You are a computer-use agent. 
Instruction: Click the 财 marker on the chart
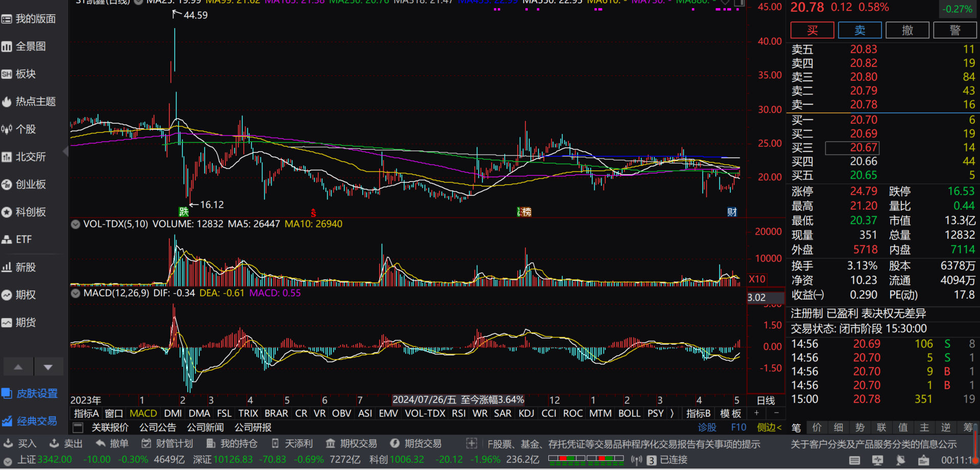[732, 212]
